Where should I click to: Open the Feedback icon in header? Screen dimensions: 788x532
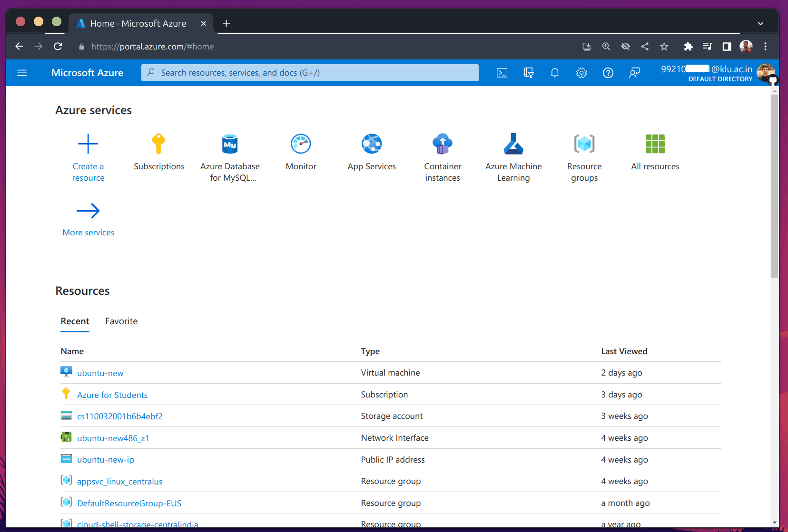point(634,73)
